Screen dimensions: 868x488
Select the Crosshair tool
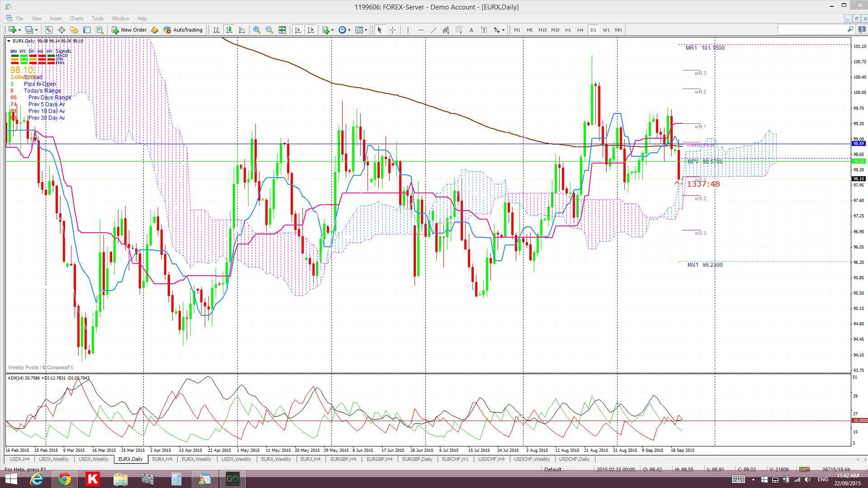tap(392, 30)
